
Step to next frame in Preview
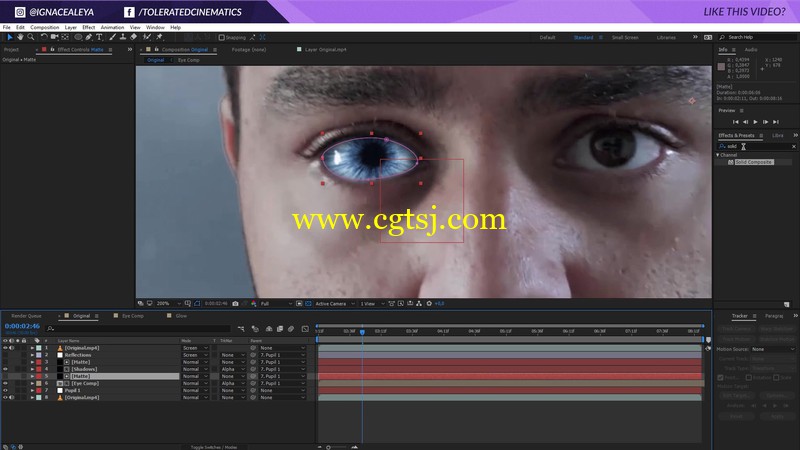click(x=766, y=122)
